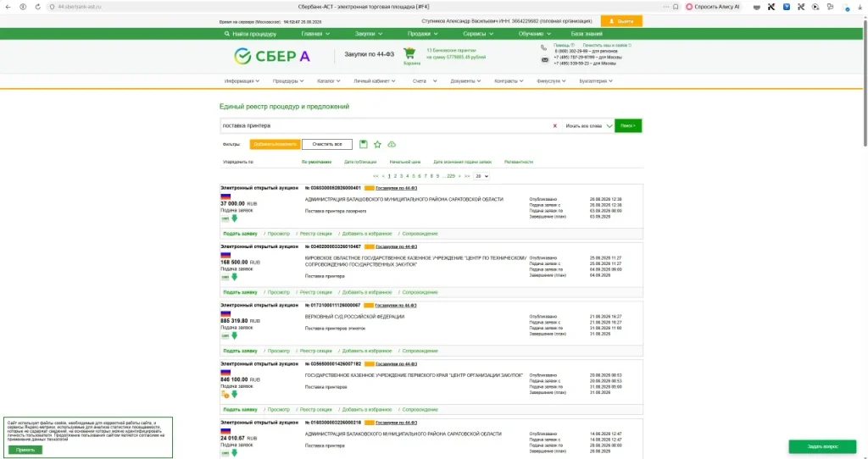Expand the Обучение menu
This screenshot has width=868, height=459.
(534, 34)
